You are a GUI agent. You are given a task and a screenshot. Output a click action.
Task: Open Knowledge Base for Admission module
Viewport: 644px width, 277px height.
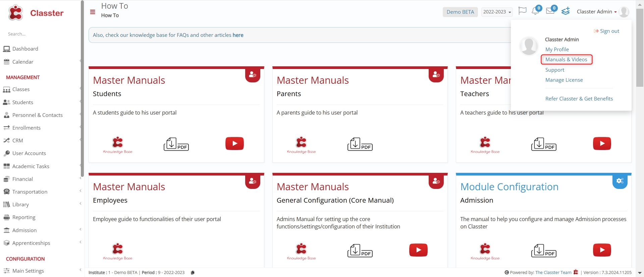pos(485,252)
